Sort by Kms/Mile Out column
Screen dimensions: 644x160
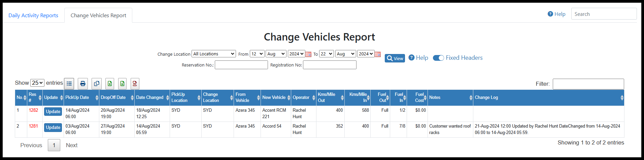tap(330, 98)
